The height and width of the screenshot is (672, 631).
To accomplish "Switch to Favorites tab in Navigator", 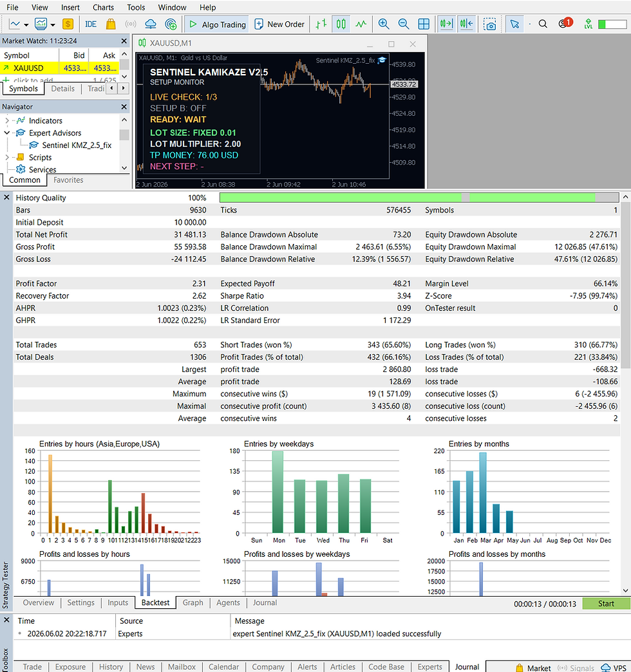I will pyautogui.click(x=68, y=180).
